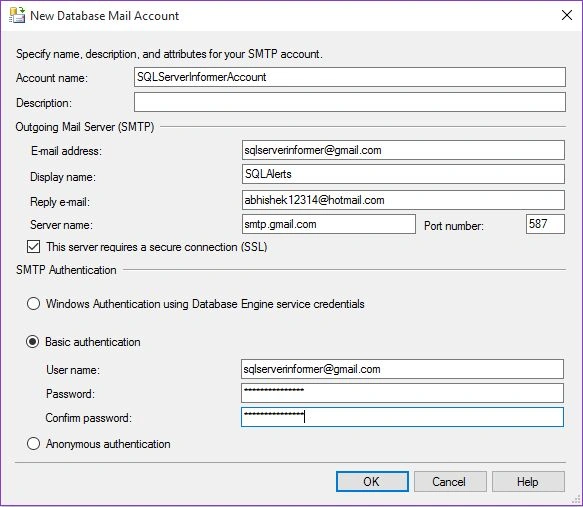Image resolution: width=583 pixels, height=507 pixels.
Task: Confirm the account with OK button
Action: coord(372,482)
